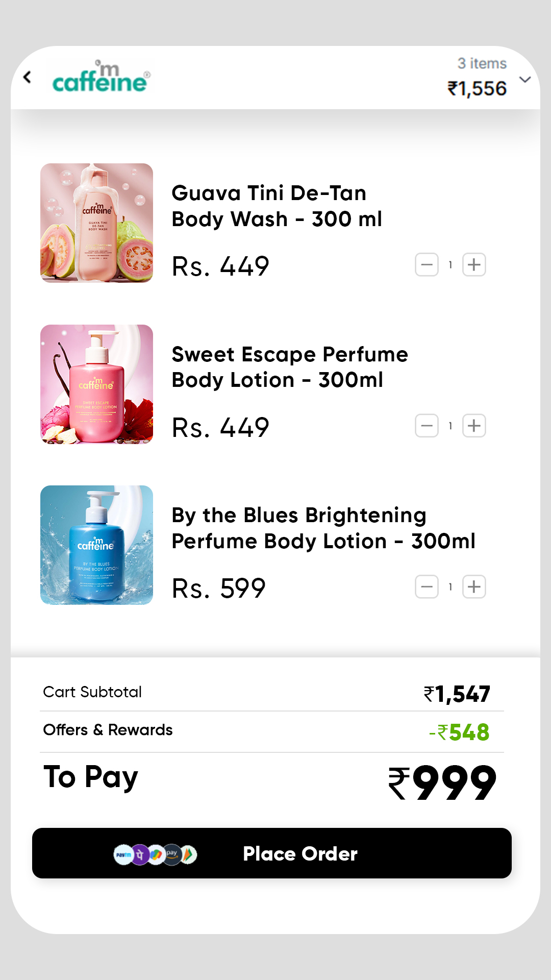Tap the Paytm payment icon
This screenshot has height=980, width=551.
click(123, 854)
